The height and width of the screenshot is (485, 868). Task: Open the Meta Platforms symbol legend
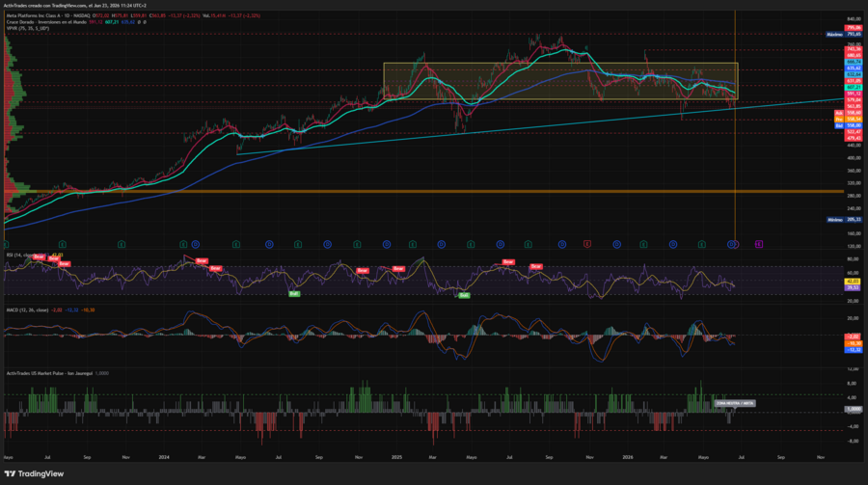click(49, 15)
